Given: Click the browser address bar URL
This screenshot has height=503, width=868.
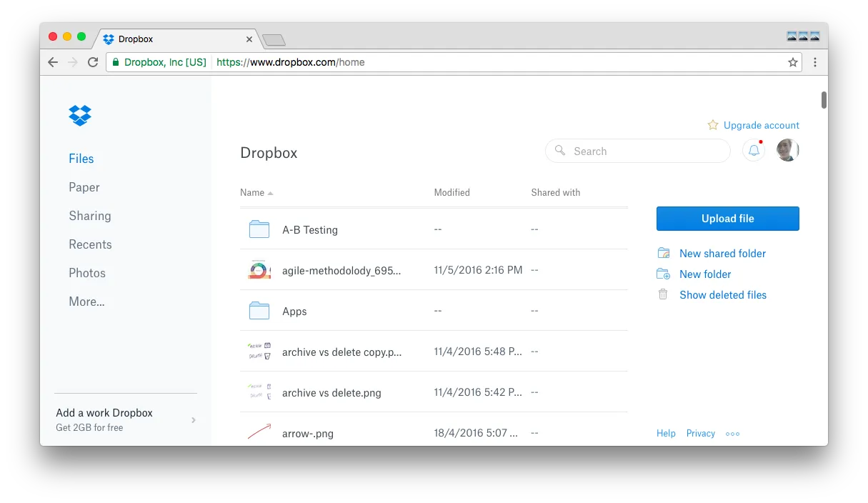Looking at the screenshot, I should (291, 62).
